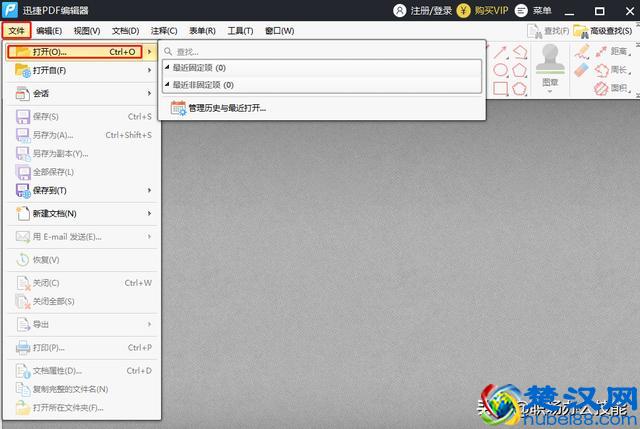Screen dimensions: 640x429
Task: Choose 关闭全部(S) menu entry
Action: [82, 301]
